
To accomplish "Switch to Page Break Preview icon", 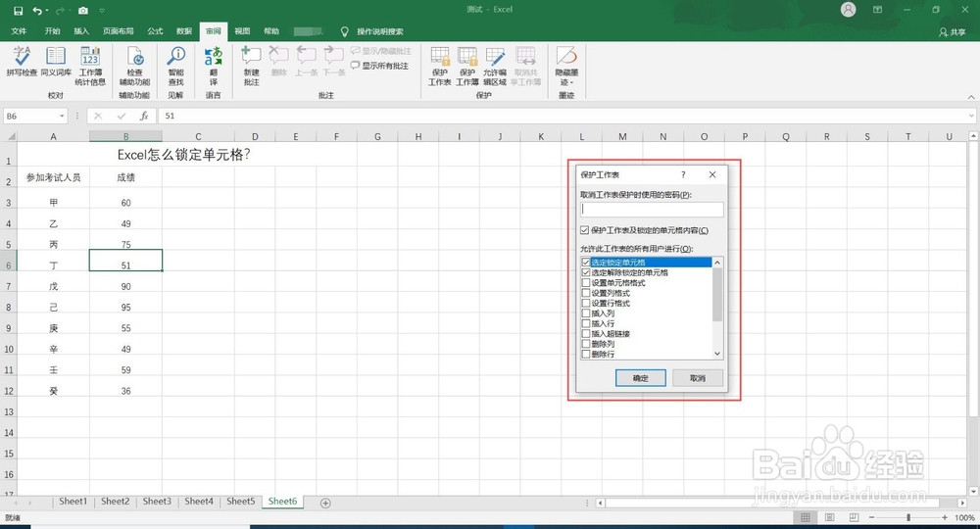I will [x=854, y=518].
